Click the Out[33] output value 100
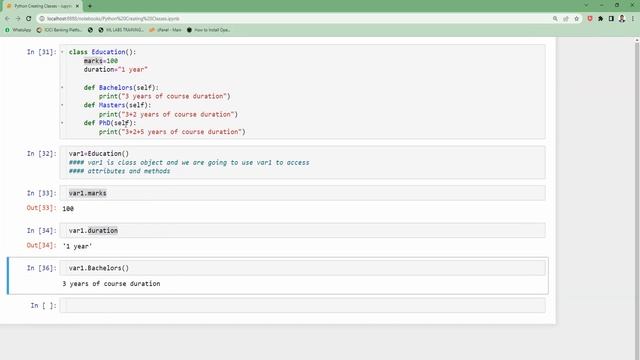This screenshot has height=360, width=640. (x=68, y=209)
